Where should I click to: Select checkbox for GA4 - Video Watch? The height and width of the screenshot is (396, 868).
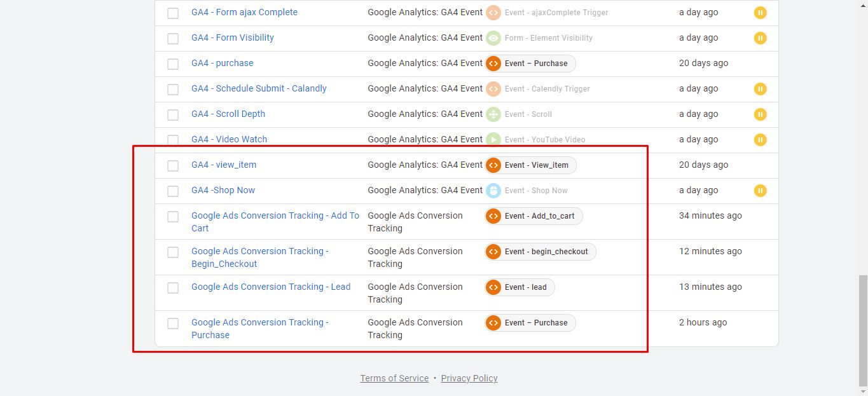pos(173,140)
